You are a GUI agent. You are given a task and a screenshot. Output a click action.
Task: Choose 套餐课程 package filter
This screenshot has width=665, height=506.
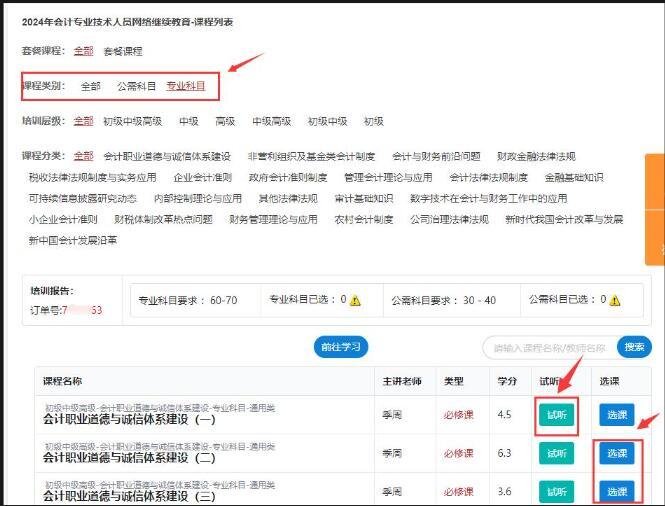123,51
